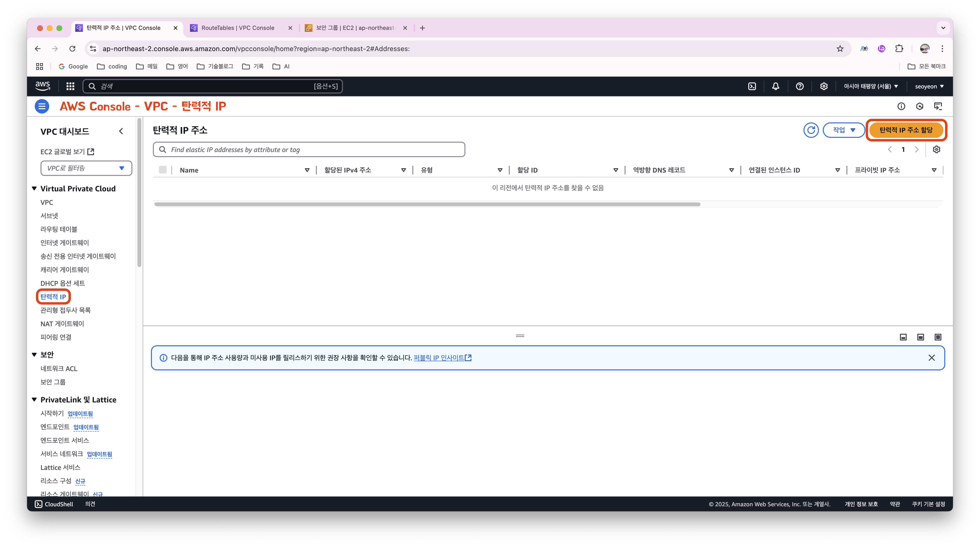This screenshot has height=547, width=980.
Task: Open the Chrome apps grid in bookmarks bar
Action: pos(40,66)
